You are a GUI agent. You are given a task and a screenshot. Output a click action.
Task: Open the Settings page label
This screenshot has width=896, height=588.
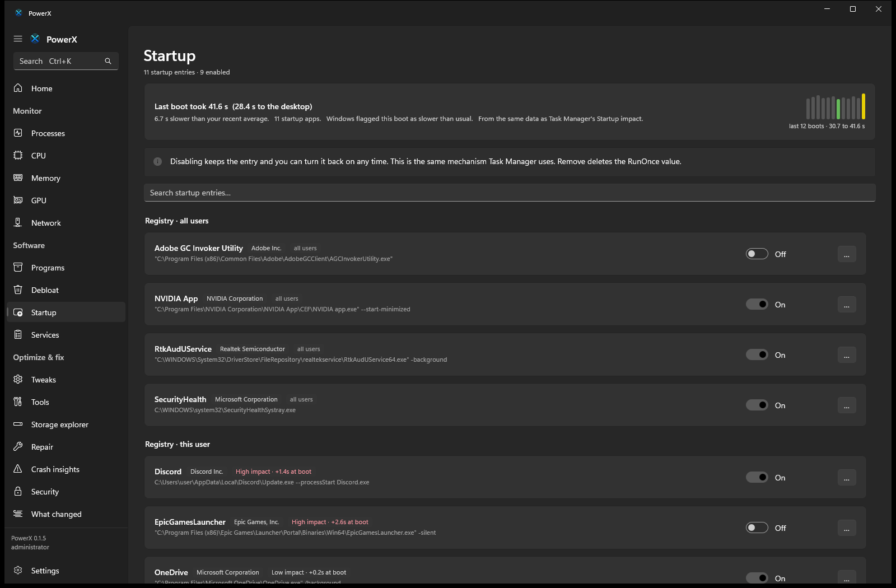[45, 571]
